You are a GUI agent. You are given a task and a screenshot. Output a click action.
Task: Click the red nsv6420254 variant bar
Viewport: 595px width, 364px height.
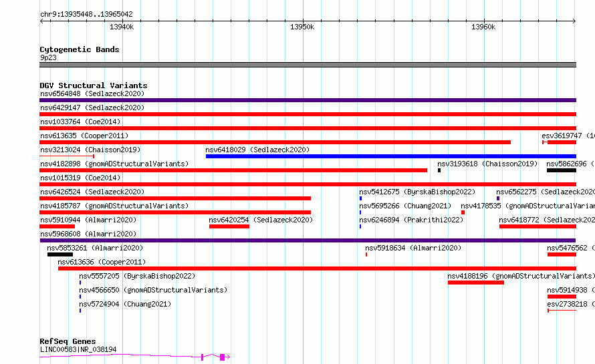[x=229, y=226]
